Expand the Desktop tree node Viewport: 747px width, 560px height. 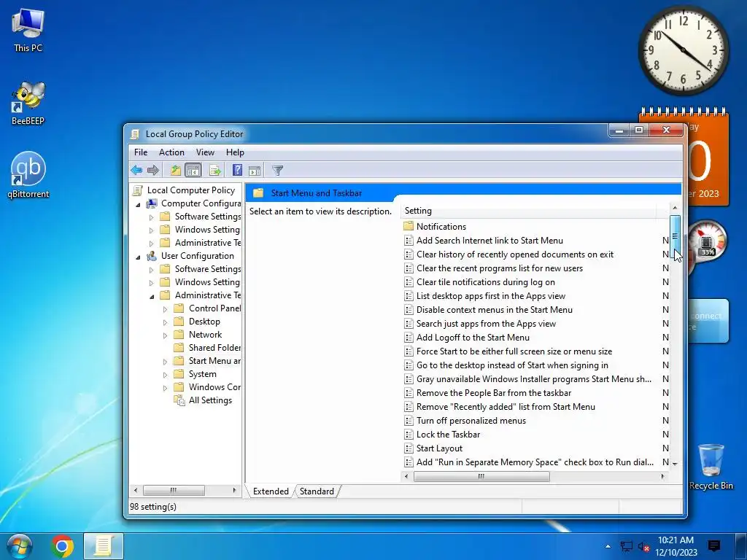pyautogui.click(x=166, y=322)
